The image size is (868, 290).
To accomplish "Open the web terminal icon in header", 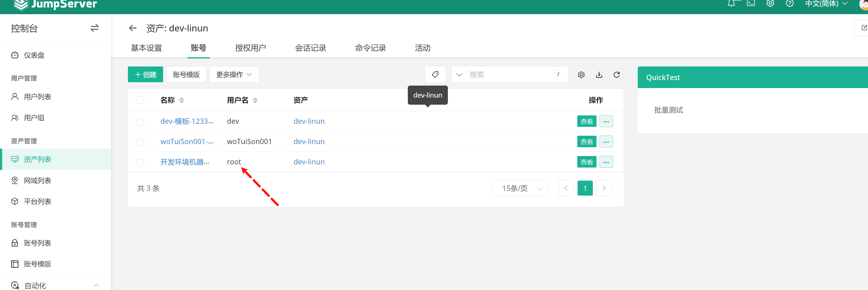I will click(x=750, y=4).
